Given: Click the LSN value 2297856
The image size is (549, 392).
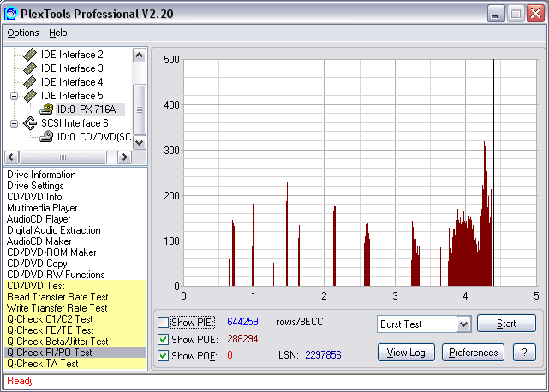Looking at the screenshot, I should click(323, 355).
